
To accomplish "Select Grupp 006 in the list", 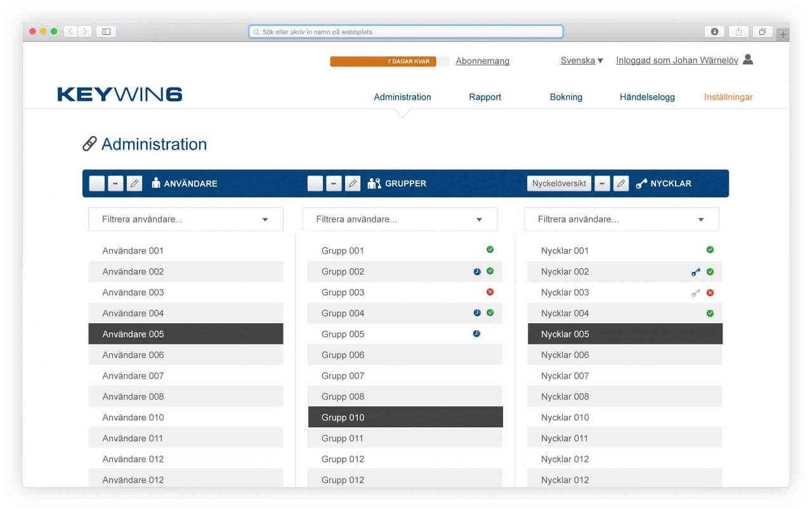I will click(x=405, y=355).
